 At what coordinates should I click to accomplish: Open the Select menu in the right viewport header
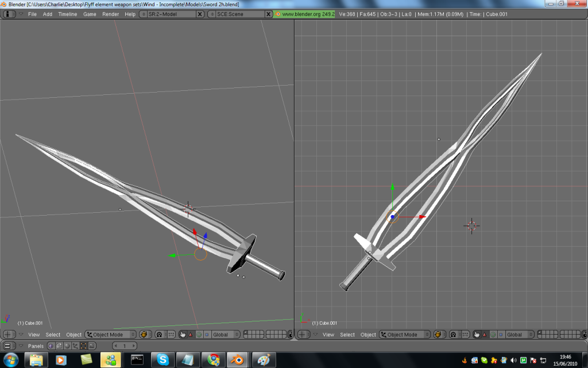(347, 335)
